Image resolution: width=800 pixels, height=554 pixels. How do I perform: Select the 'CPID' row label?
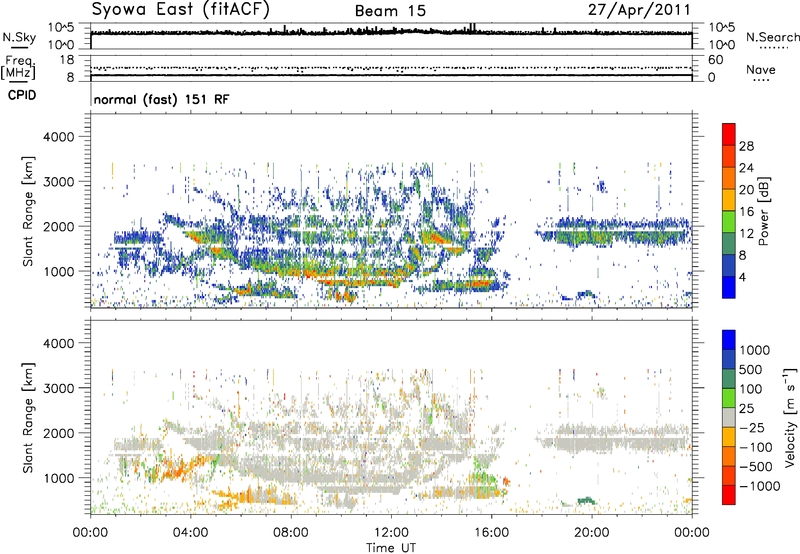click(x=22, y=95)
